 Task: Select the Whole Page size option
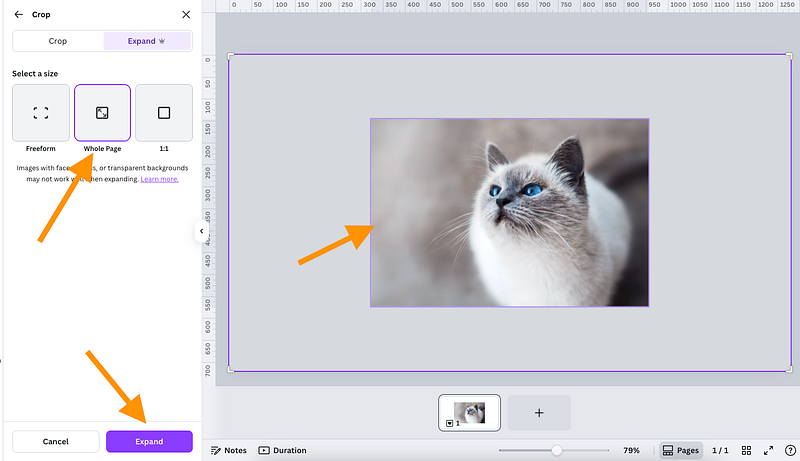click(103, 113)
